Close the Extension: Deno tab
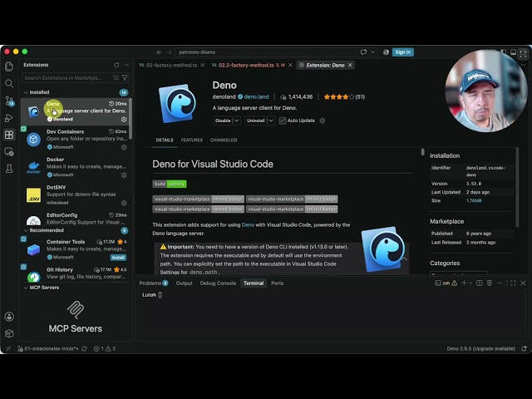The height and width of the screenshot is (399, 532). pyautogui.click(x=350, y=65)
